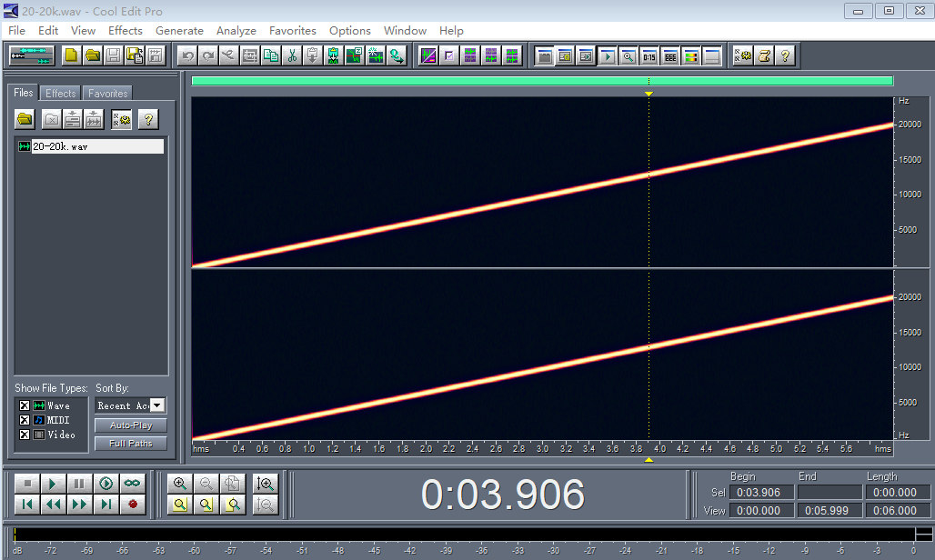Click the Close File icon in Files panel

click(52, 119)
